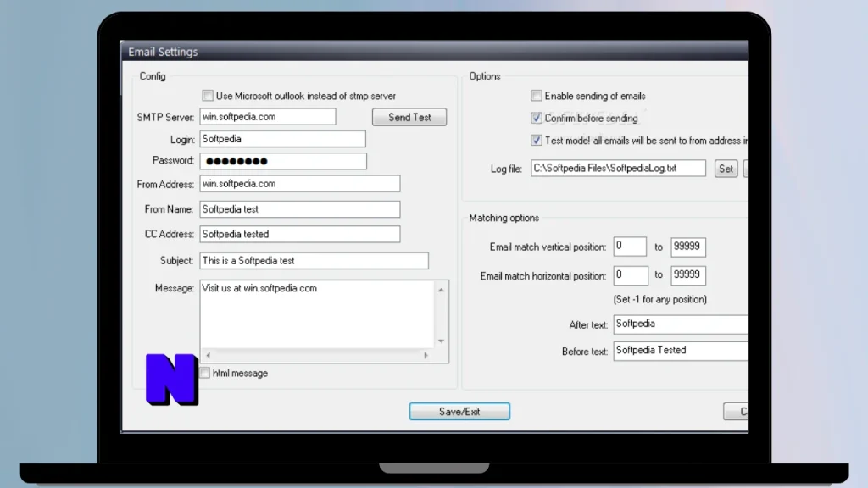Click Message horizontal scroll right arrow
The width and height of the screenshot is (868, 488).
426,355
